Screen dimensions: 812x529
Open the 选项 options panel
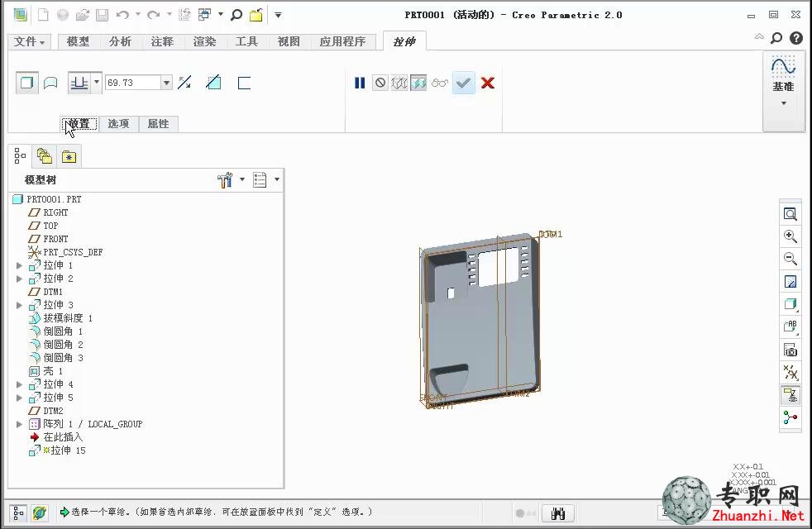pos(118,124)
